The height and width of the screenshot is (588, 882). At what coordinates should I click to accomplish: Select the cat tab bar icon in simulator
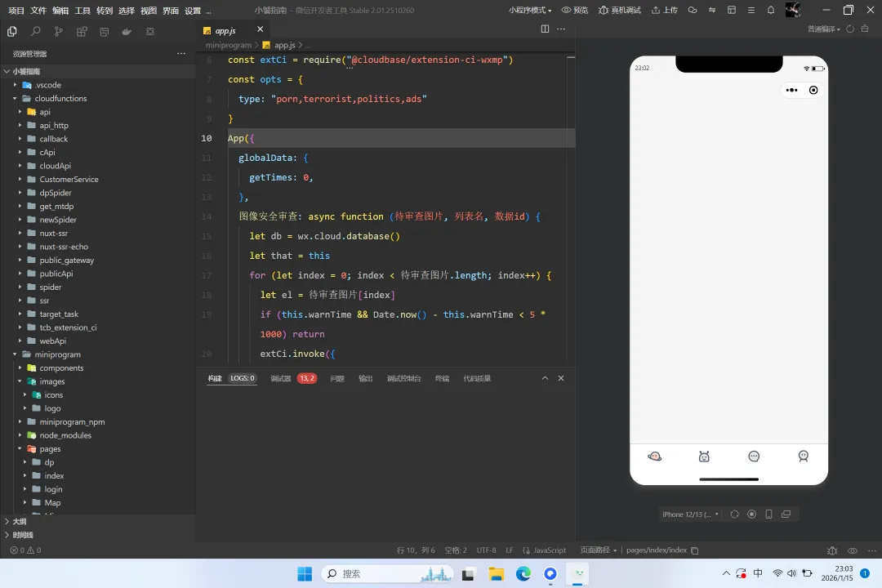click(x=704, y=457)
